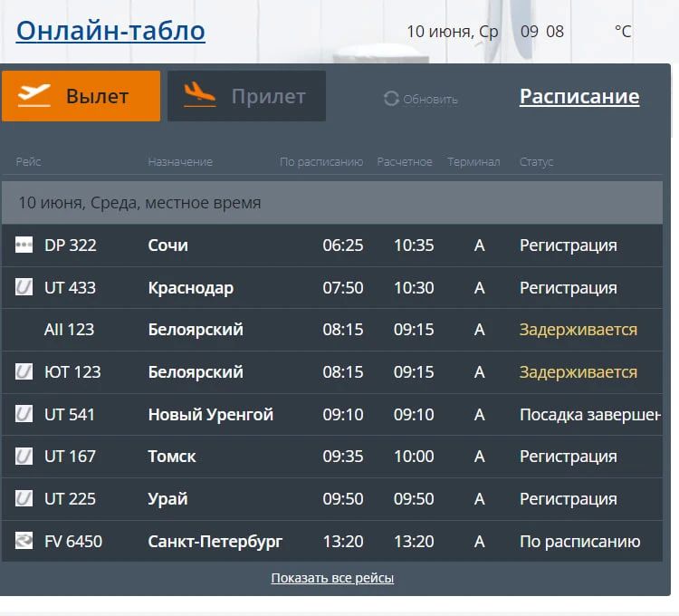The width and height of the screenshot is (679, 616).
Task: Select flight number ЮТ 123
Action: [72, 372]
